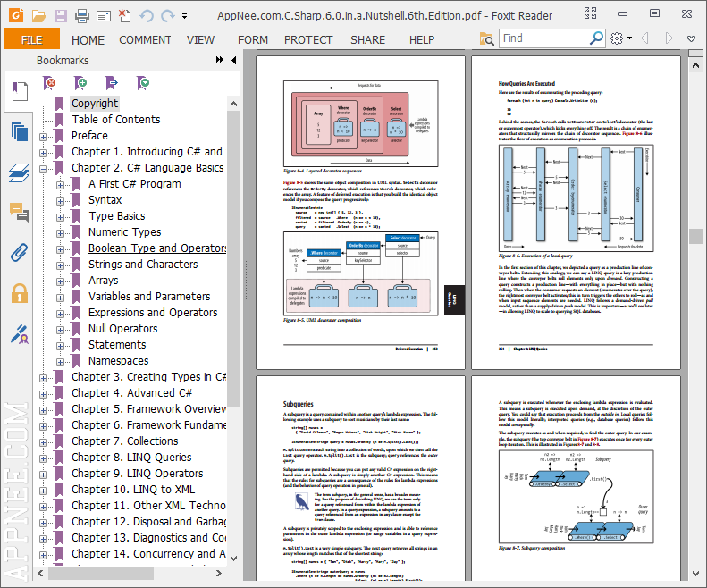
Task: Switch to the HELP ribbon tab
Action: (422, 40)
